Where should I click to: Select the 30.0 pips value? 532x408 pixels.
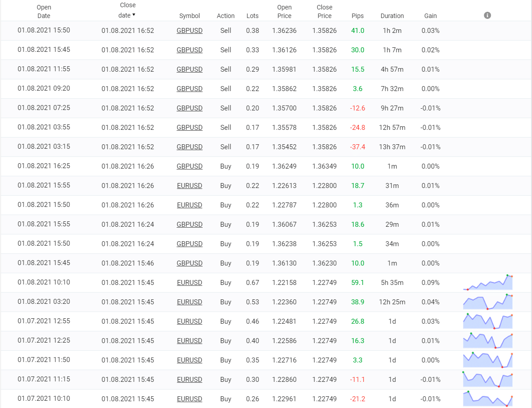pos(358,50)
